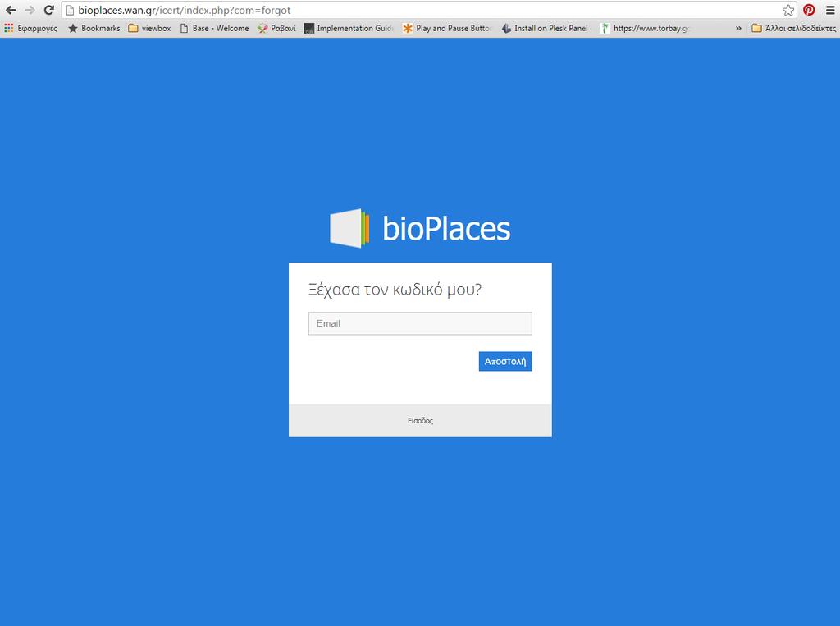Open the Play and Pause Button bookmark

pyautogui.click(x=447, y=29)
